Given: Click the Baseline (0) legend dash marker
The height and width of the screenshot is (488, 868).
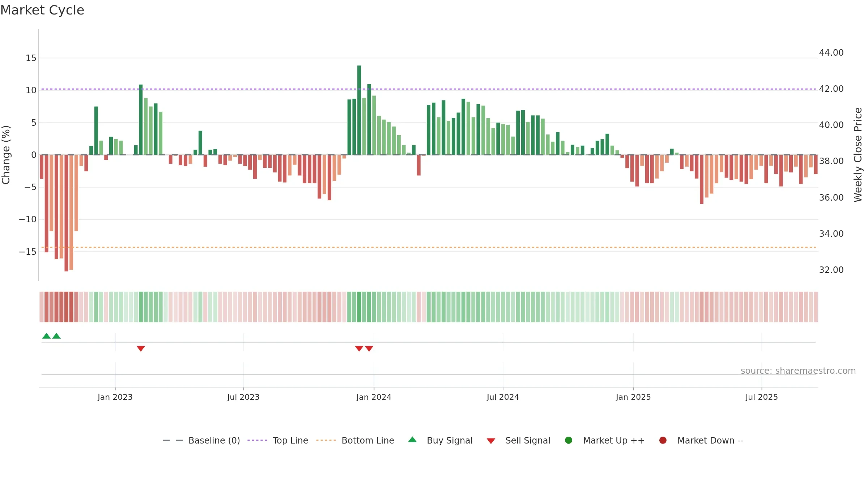Looking at the screenshot, I should tap(173, 440).
